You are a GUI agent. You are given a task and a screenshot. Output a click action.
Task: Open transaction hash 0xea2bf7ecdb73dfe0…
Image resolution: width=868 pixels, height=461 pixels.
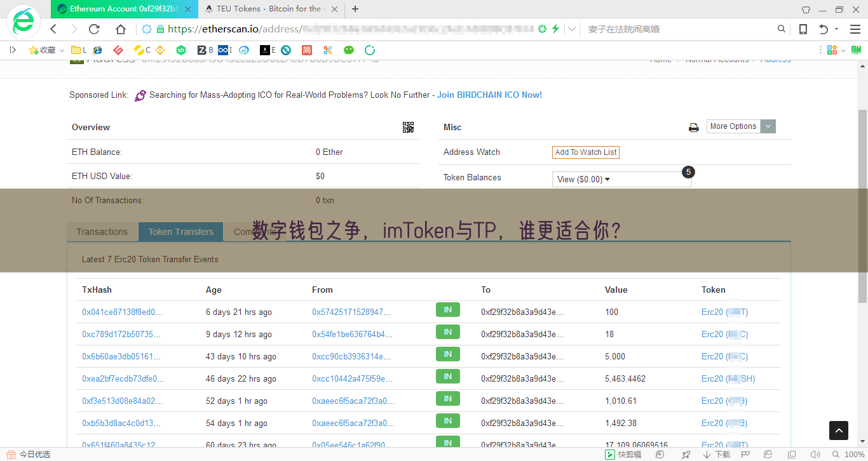click(x=123, y=378)
